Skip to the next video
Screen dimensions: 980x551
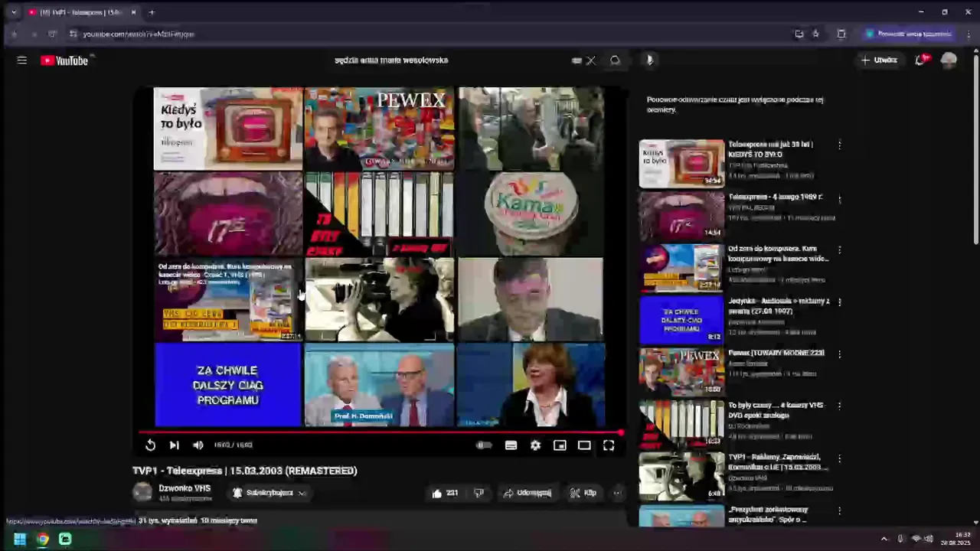point(174,445)
